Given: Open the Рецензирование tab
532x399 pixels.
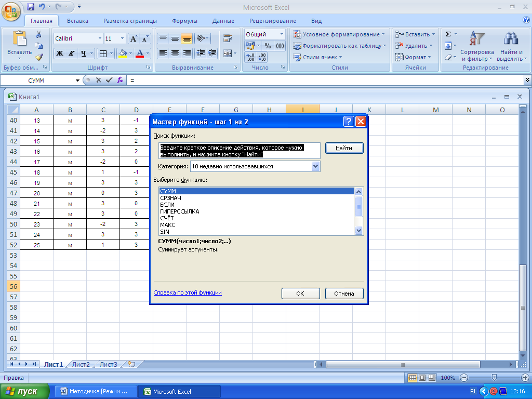Looking at the screenshot, I should tap(272, 21).
